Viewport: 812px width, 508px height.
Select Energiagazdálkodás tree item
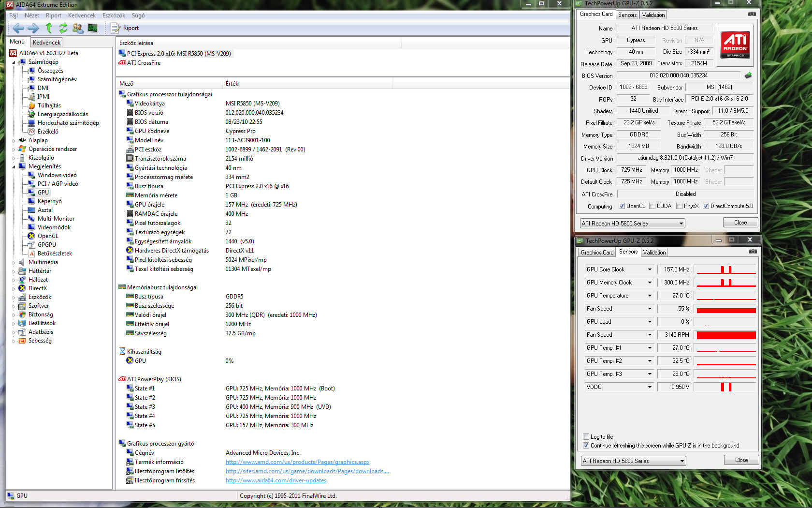click(63, 114)
